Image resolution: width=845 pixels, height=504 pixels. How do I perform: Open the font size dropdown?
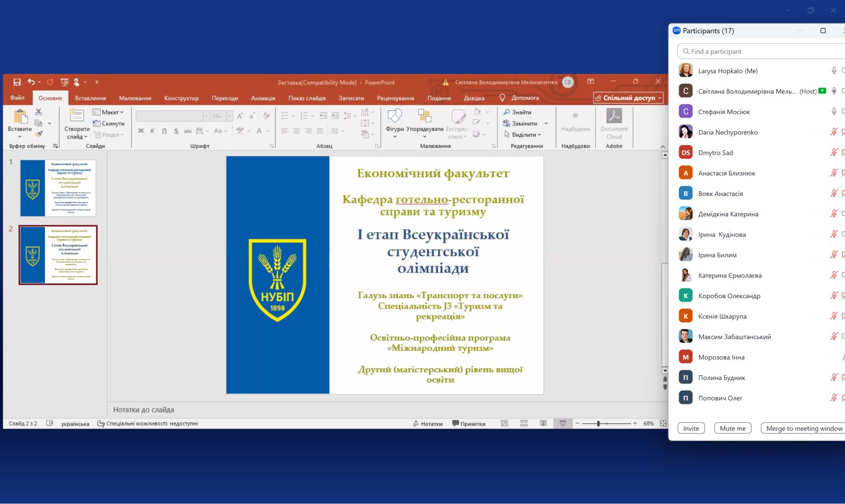[230, 116]
